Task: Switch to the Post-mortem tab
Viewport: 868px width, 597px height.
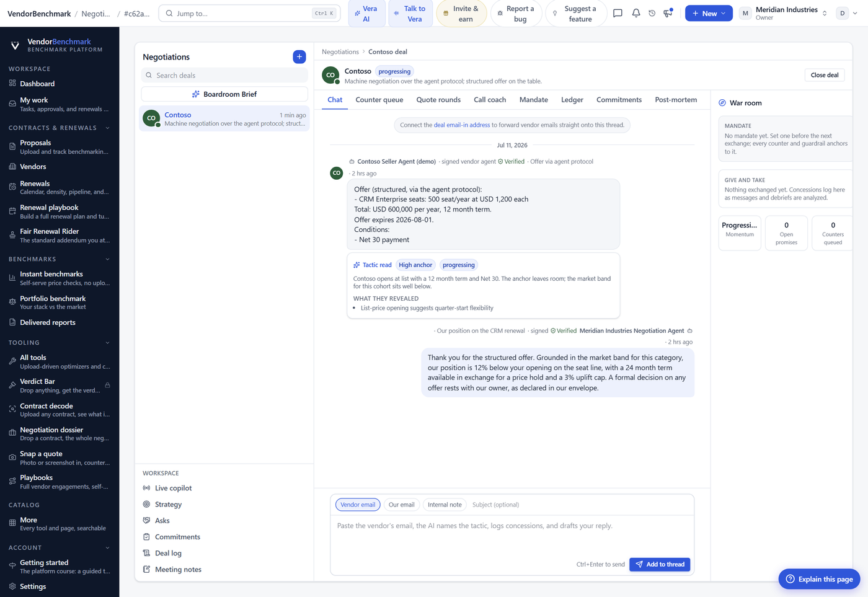Action: click(x=676, y=100)
